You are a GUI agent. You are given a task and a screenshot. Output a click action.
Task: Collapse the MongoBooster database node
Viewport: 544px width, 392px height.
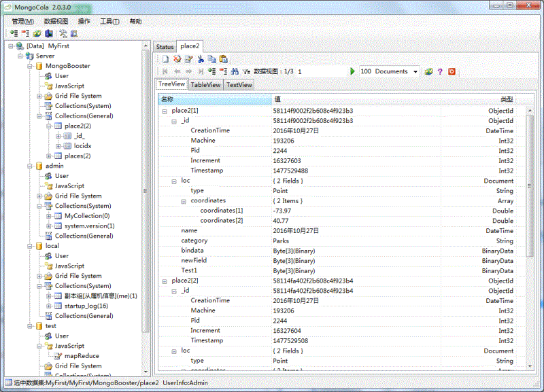point(30,66)
